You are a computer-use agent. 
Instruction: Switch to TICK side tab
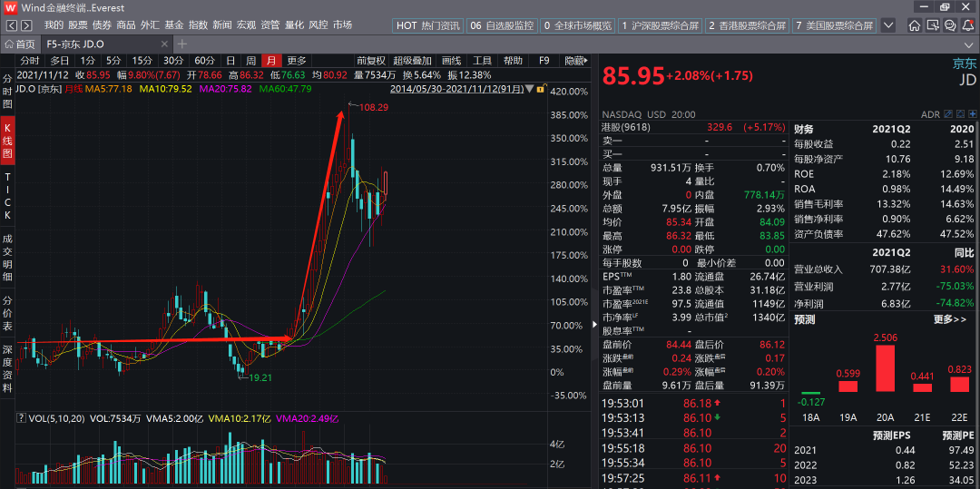click(x=7, y=195)
